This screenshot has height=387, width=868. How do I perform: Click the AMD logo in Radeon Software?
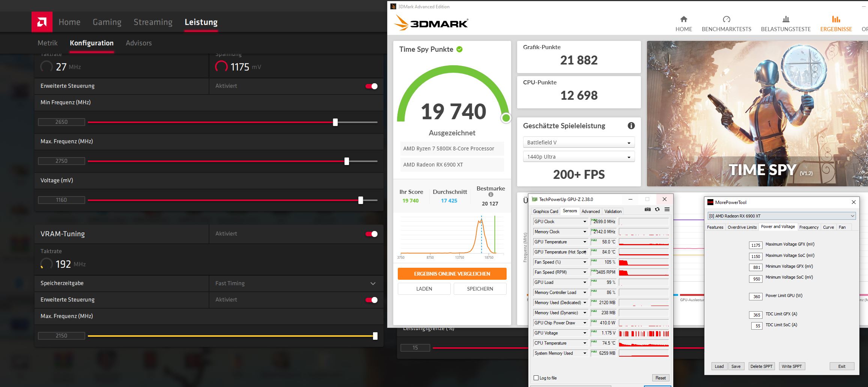click(42, 22)
